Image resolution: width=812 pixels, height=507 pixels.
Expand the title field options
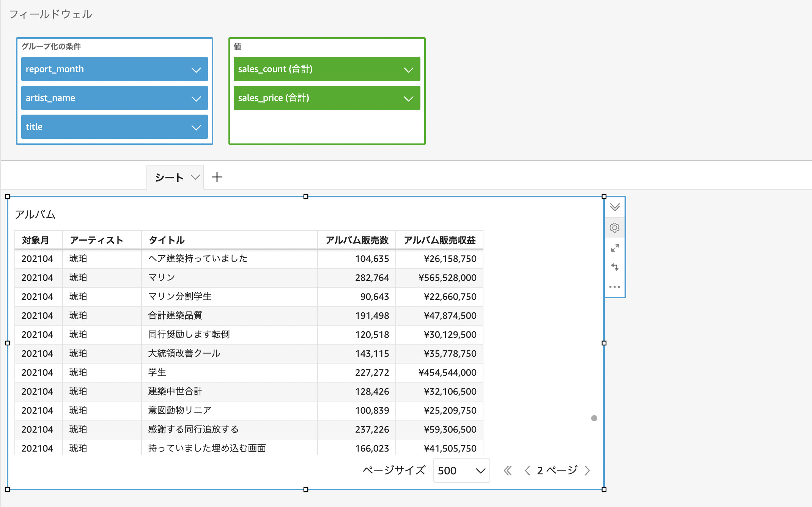pos(196,127)
